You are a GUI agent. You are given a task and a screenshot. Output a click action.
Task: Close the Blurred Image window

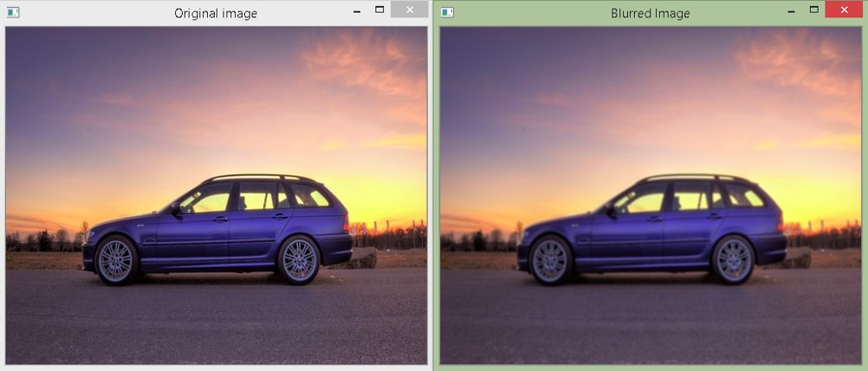pyautogui.click(x=844, y=10)
